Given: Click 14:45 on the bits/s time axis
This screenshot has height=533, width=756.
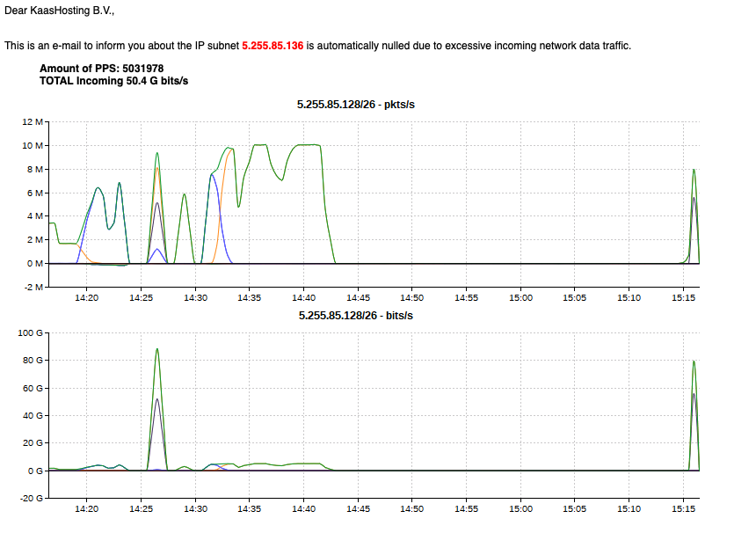Looking at the screenshot, I should click(358, 508).
